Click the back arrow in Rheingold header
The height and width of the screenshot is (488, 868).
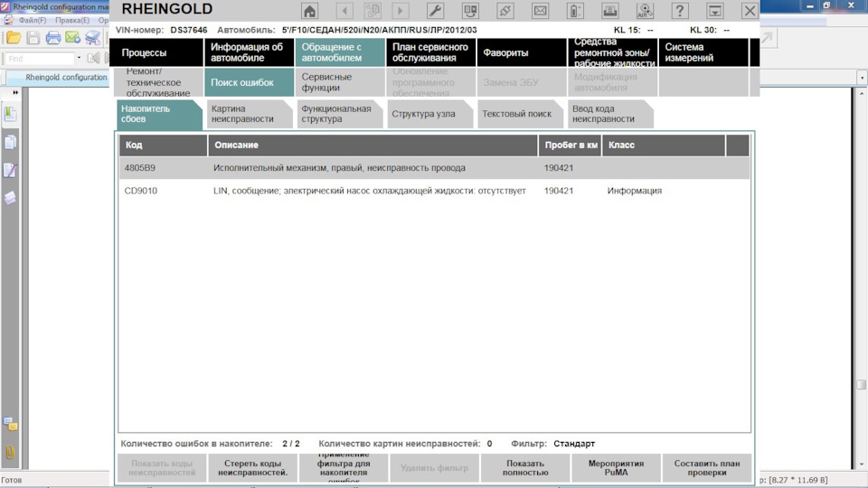[344, 11]
